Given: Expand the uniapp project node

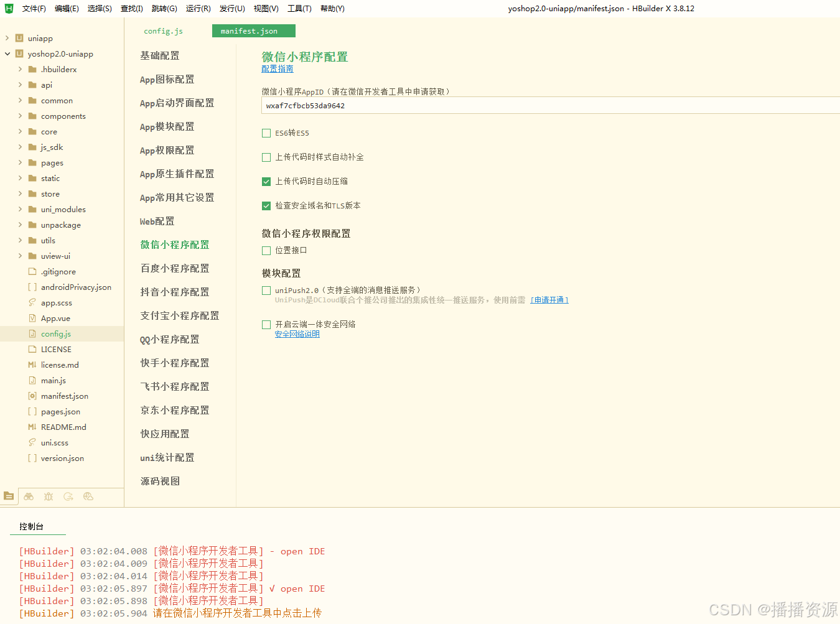Looking at the screenshot, I should click(7, 38).
